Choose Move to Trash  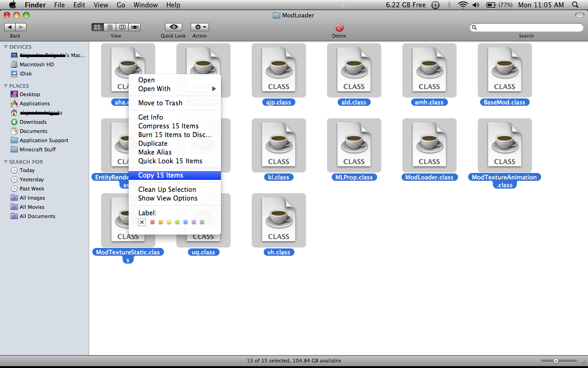175,103
